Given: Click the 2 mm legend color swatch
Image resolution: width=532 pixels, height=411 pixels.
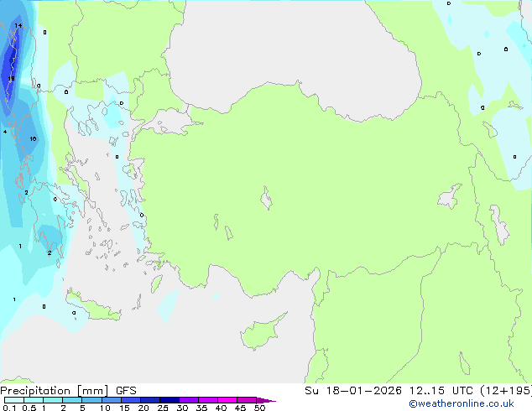Looking at the screenshot, I should click(x=72, y=400).
